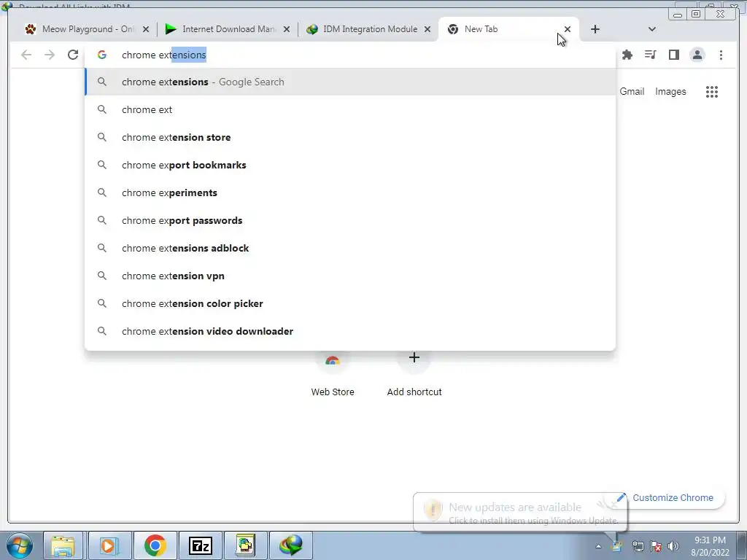The image size is (747, 560).
Task: Open the profile avatar icon
Action: pyautogui.click(x=697, y=55)
